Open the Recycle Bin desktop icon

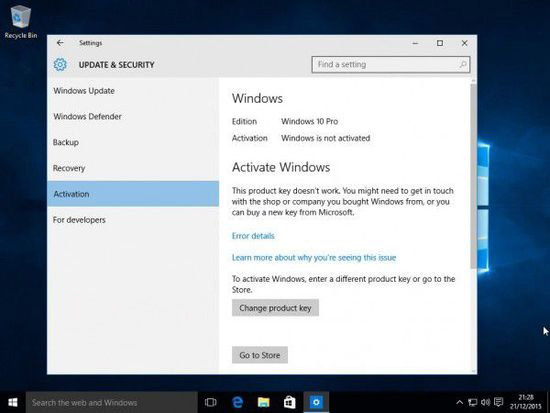pos(21,22)
